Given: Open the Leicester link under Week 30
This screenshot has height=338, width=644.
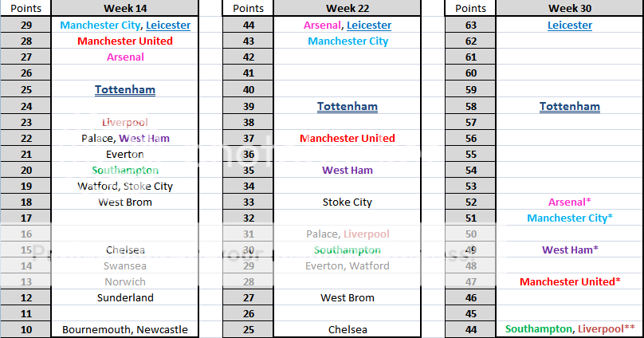Looking at the screenshot, I should coord(569,26).
